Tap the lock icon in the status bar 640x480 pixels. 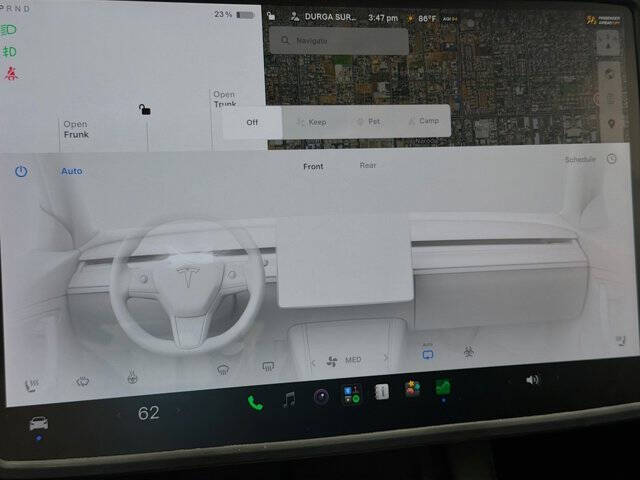271,16
